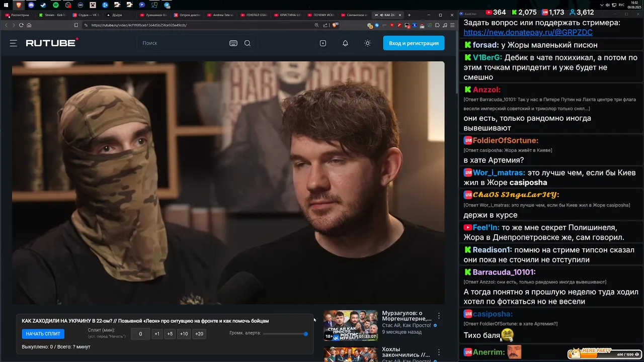Viewport: 644px width, 362px height.
Task: Open Brave in the taskbar
Action: [x=19, y=5]
